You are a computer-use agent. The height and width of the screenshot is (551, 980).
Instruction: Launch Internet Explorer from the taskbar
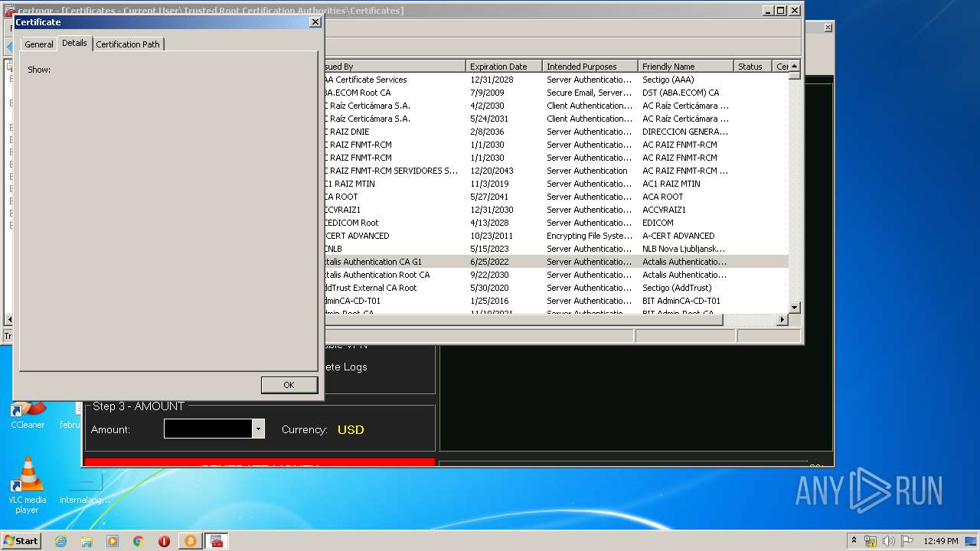point(60,541)
